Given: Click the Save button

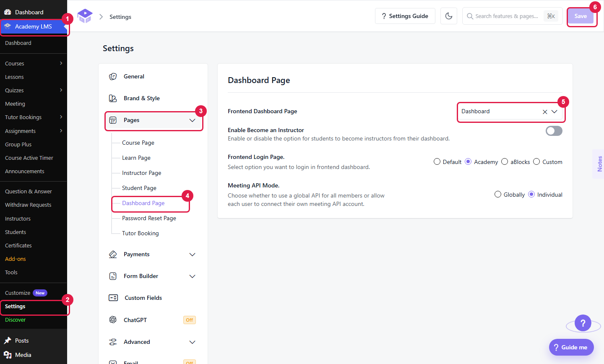Looking at the screenshot, I should pyautogui.click(x=581, y=16).
